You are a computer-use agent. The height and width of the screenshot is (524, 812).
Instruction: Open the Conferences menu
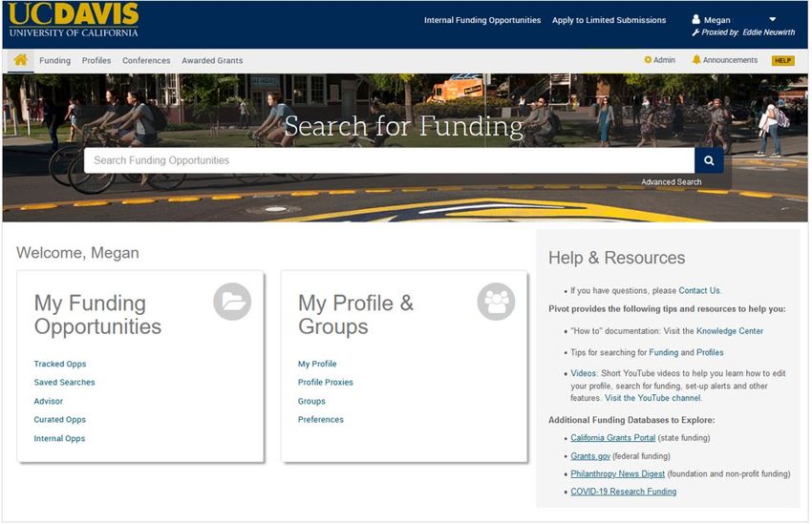pos(146,60)
